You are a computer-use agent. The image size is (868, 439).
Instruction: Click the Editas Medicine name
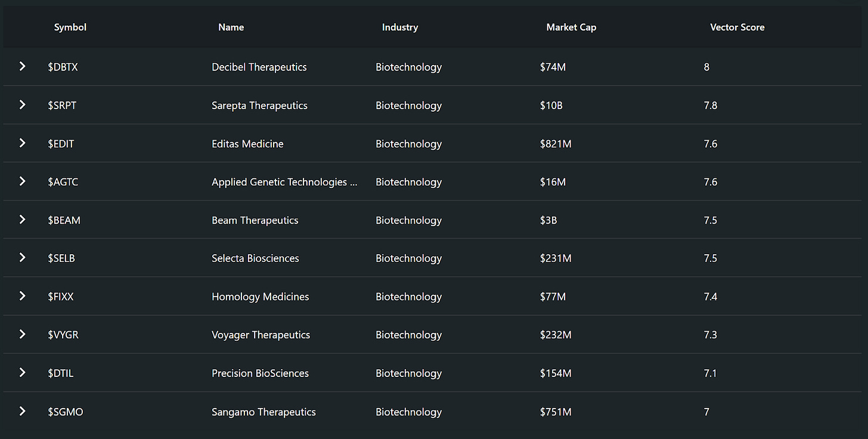click(x=247, y=144)
